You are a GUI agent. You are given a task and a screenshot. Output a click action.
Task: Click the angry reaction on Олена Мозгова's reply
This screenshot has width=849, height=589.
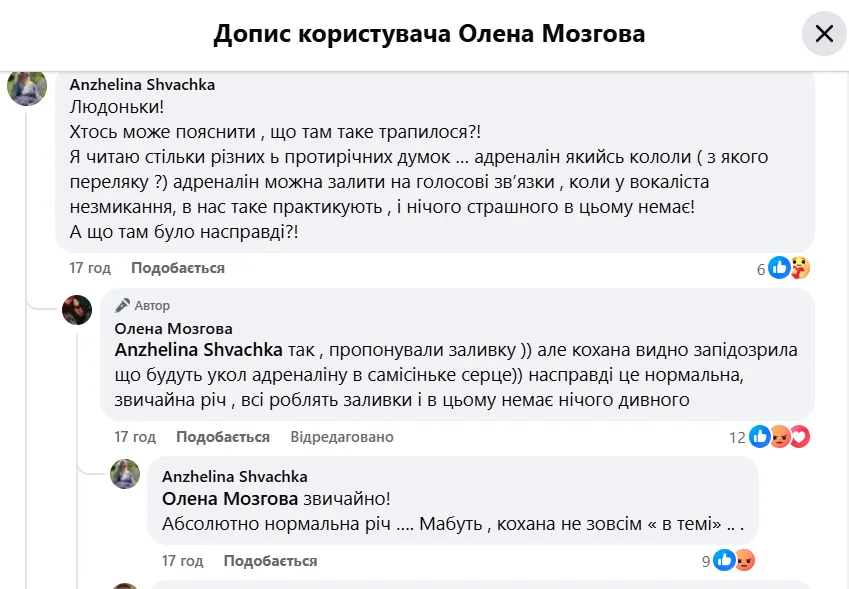pyautogui.click(x=780, y=437)
